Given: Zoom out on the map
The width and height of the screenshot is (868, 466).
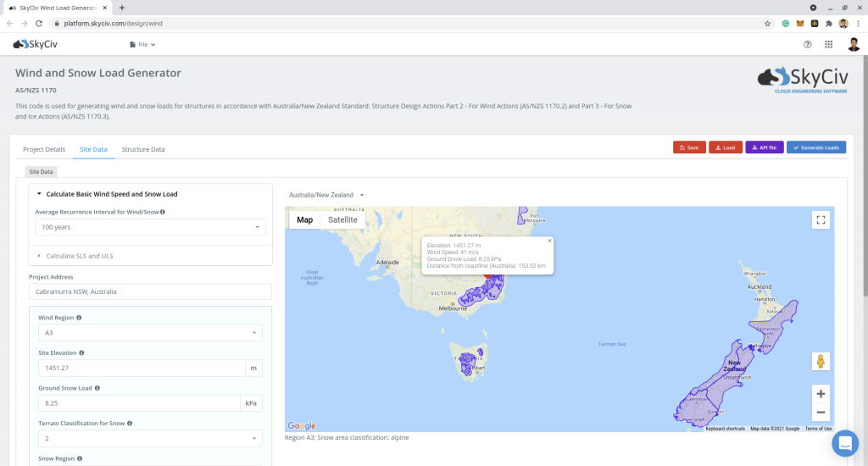Looking at the screenshot, I should (x=820, y=413).
